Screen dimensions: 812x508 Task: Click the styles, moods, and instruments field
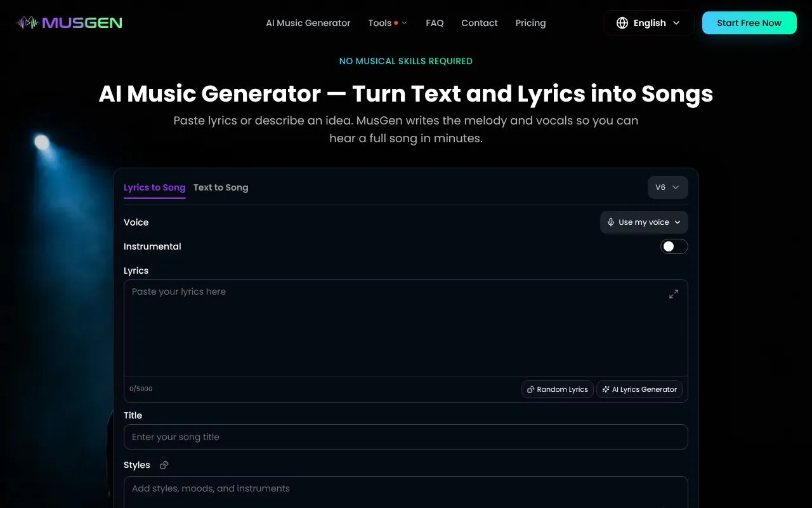coord(406,492)
